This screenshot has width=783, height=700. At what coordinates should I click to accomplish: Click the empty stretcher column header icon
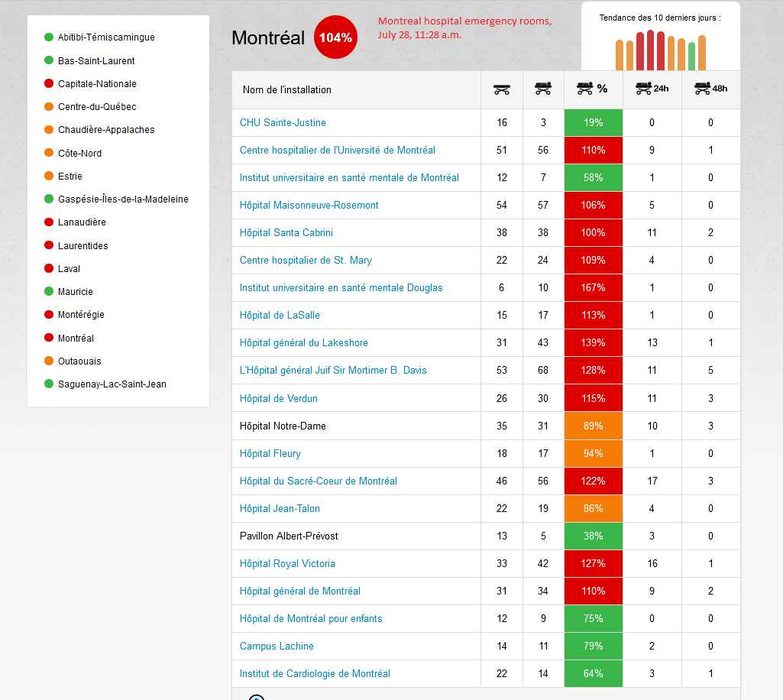(x=501, y=89)
